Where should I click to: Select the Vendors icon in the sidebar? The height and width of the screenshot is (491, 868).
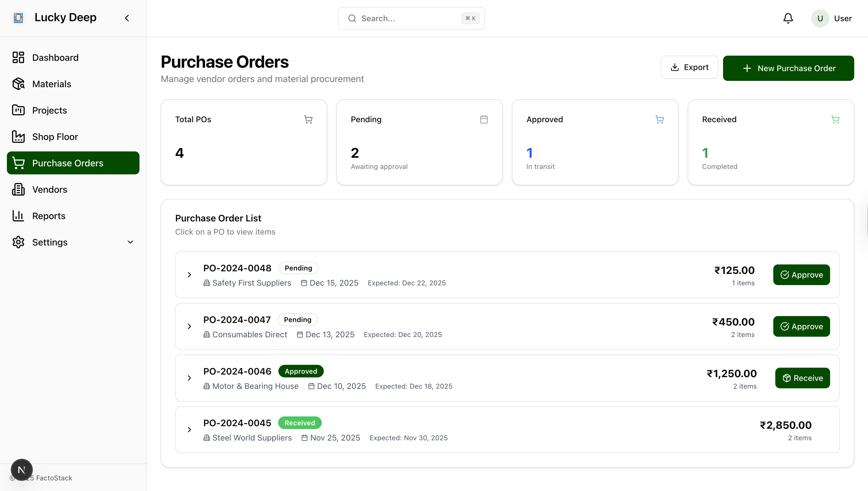pyautogui.click(x=18, y=189)
